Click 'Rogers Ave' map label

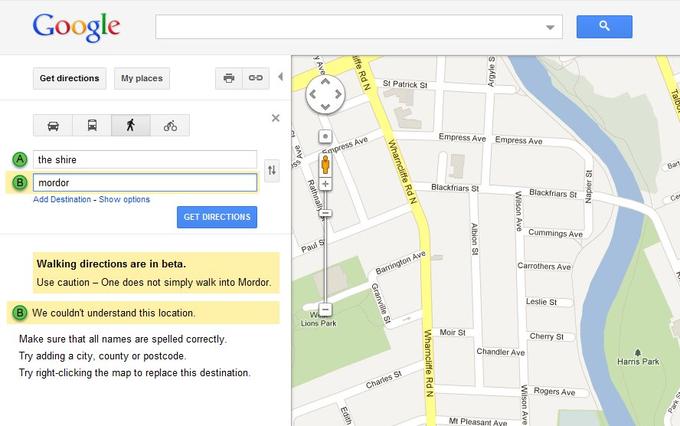click(554, 391)
